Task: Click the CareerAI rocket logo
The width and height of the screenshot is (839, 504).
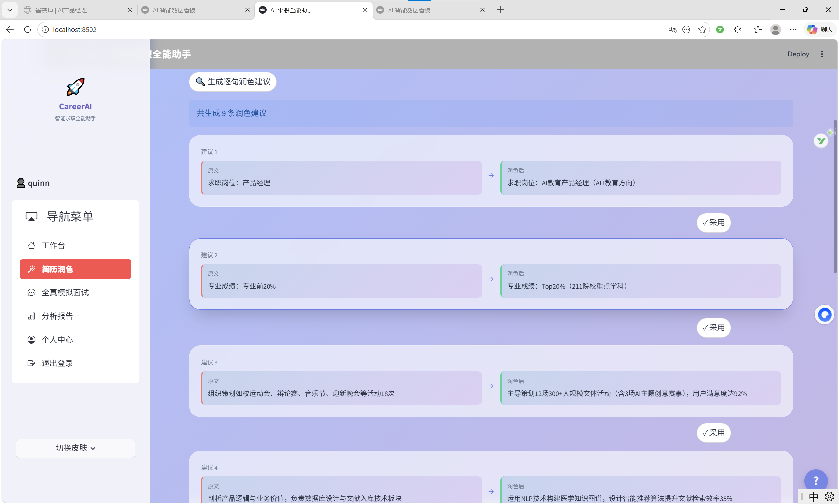Action: (75, 87)
